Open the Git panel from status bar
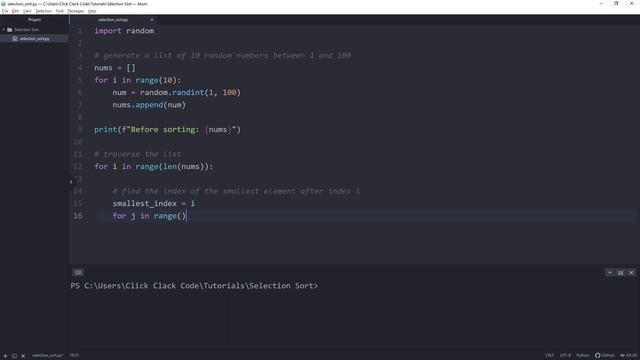 click(x=629, y=356)
